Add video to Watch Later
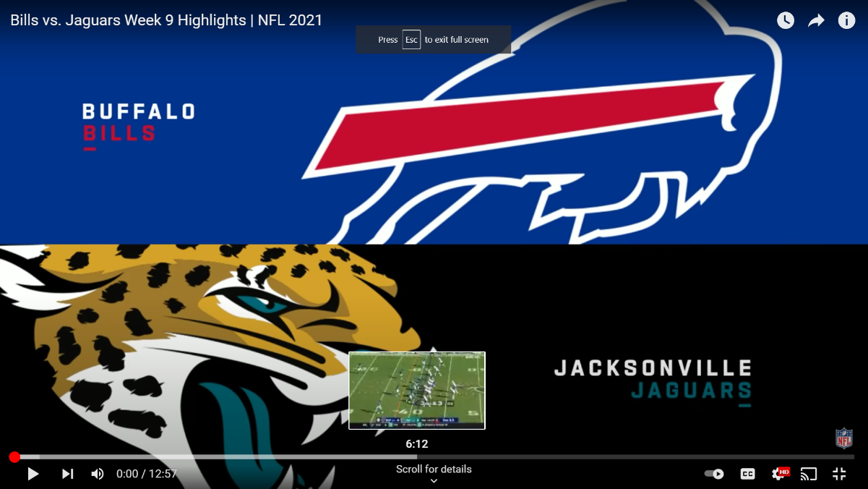The image size is (868, 489). [x=786, y=20]
